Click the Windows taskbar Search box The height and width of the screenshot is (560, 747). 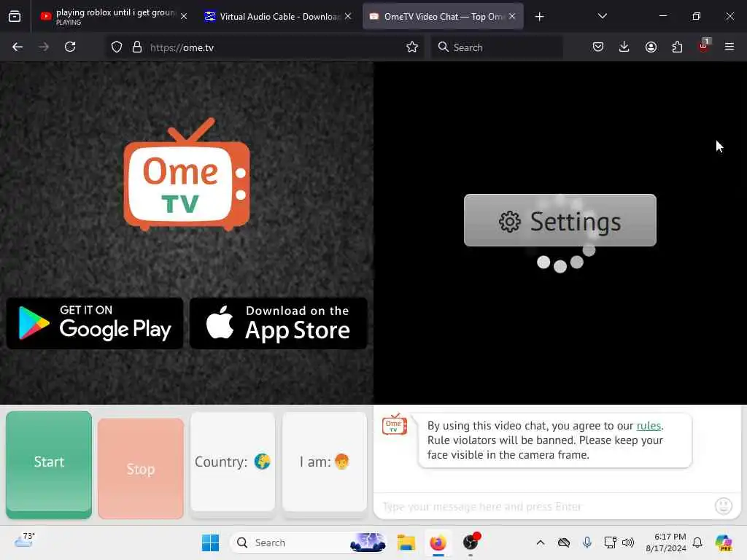pos(309,542)
